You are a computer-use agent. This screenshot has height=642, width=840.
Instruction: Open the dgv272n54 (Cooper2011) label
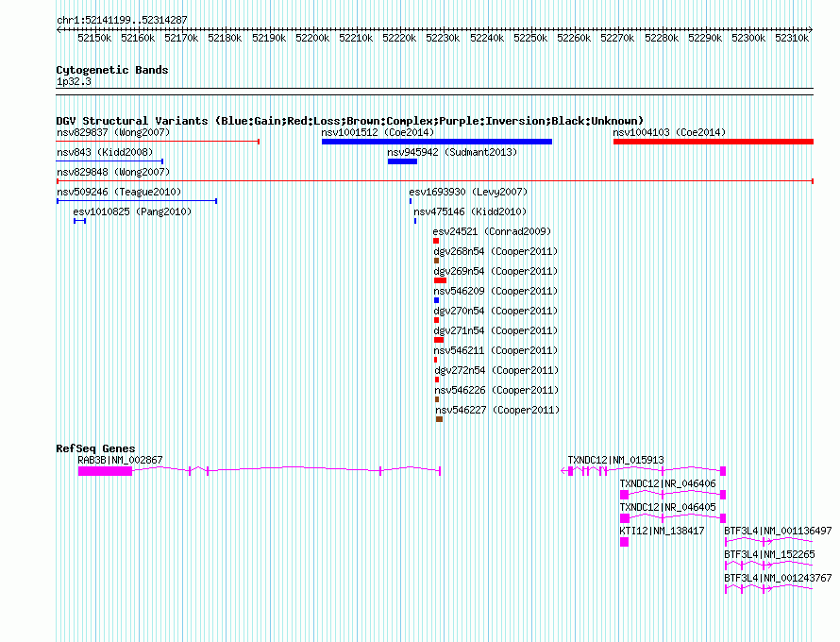pos(496,370)
